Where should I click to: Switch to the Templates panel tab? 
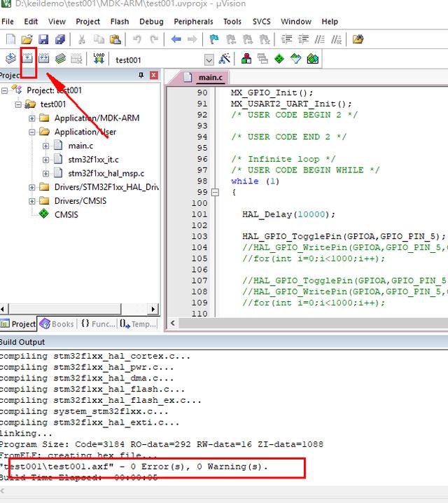(138, 324)
